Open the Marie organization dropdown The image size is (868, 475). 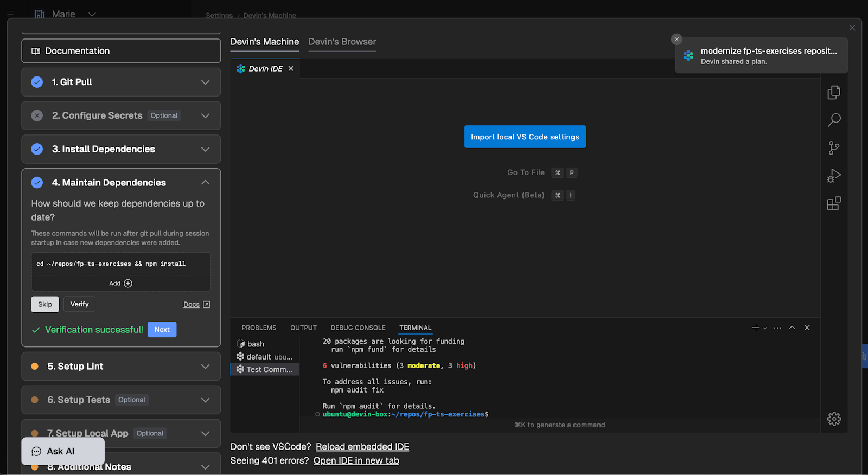tap(92, 14)
